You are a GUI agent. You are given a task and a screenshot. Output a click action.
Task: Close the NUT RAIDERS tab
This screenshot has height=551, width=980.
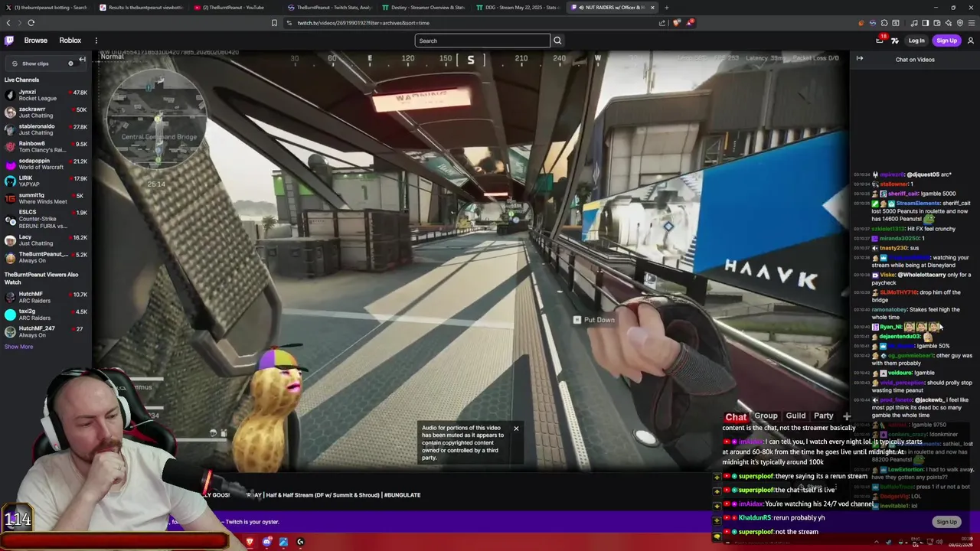pos(652,8)
